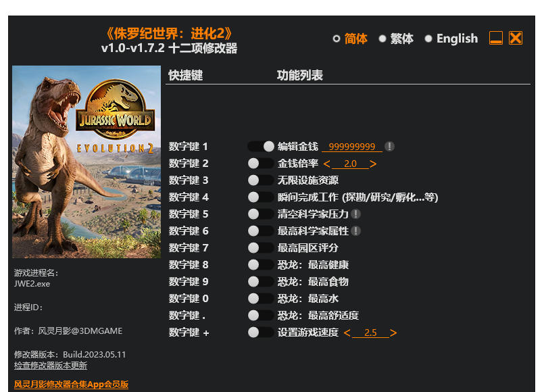Enable 设置游戏速度 toggle
This screenshot has width=544, height=392.
[261, 333]
